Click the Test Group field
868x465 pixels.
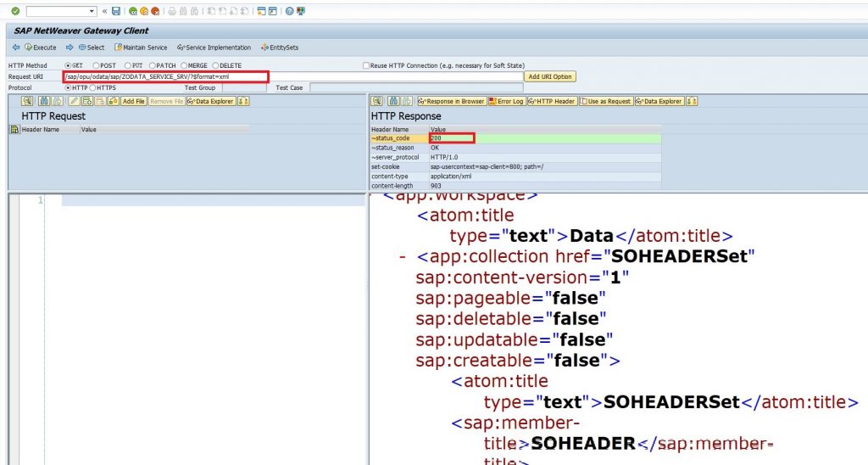pos(244,87)
